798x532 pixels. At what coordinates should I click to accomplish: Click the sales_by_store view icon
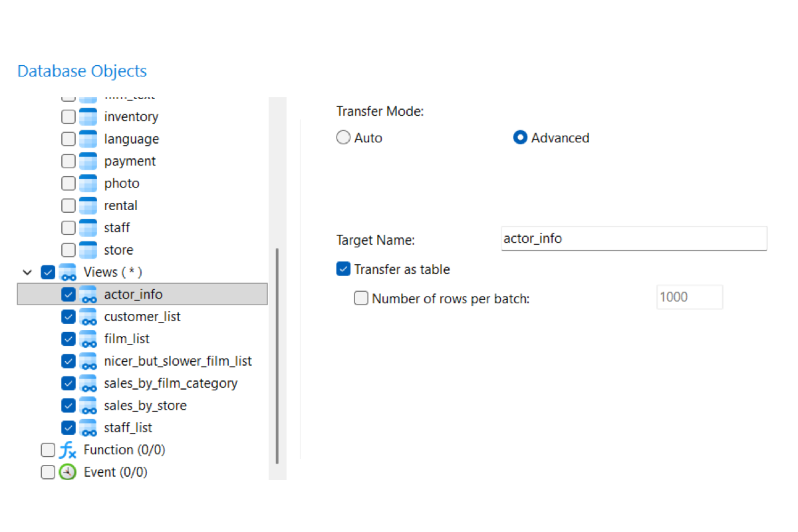coord(88,405)
